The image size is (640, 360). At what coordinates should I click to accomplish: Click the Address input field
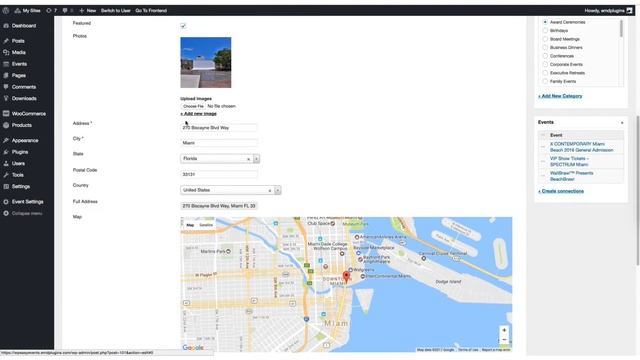click(x=219, y=128)
